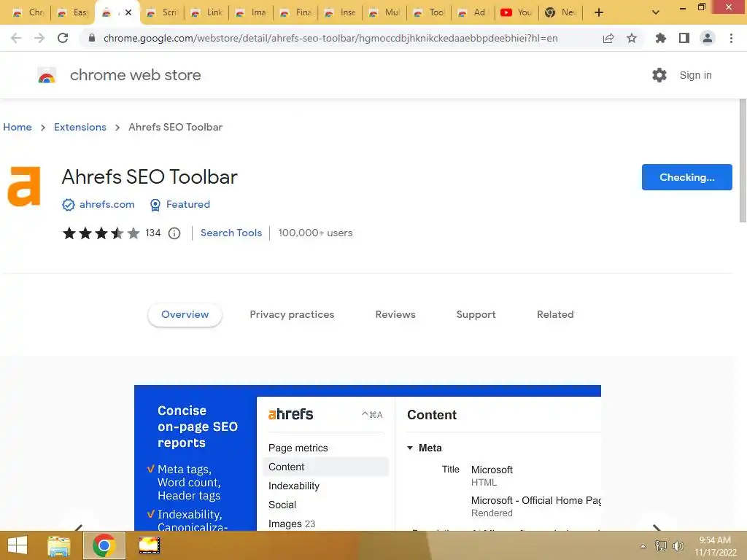This screenshot has height=560, width=747.
Task: Click the address bar URL
Action: coord(330,38)
